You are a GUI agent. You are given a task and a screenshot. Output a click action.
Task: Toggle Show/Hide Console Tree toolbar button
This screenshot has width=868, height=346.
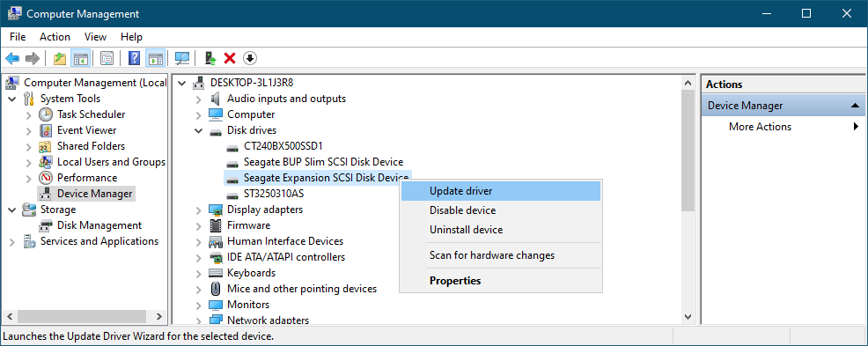pos(80,58)
